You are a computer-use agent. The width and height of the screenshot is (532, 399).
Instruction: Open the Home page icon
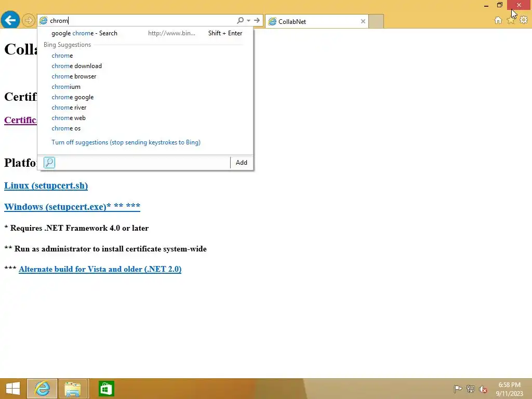[x=498, y=20]
